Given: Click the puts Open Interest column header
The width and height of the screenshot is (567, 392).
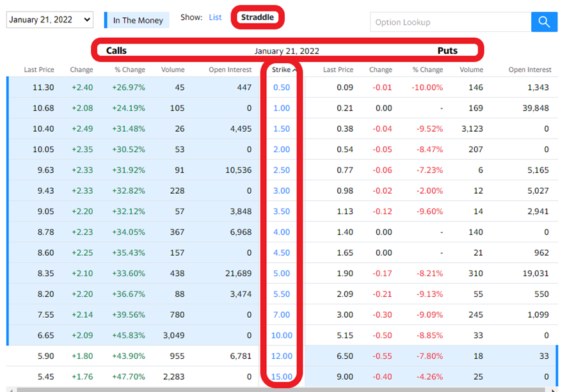Looking at the screenshot, I should pos(529,70).
